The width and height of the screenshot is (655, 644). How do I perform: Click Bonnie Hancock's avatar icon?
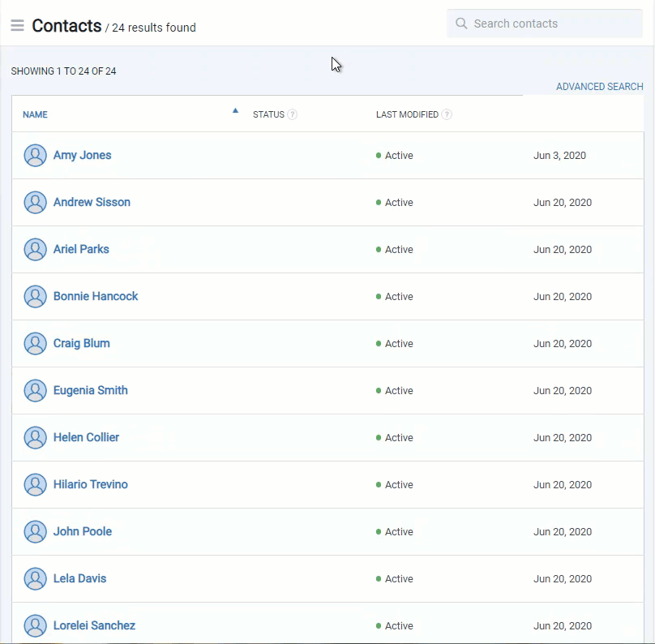coord(35,296)
